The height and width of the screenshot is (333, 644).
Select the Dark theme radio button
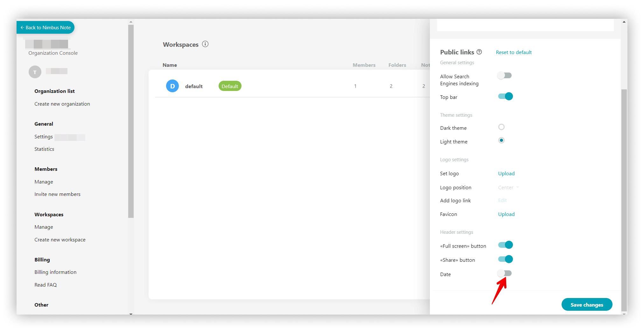501,127
